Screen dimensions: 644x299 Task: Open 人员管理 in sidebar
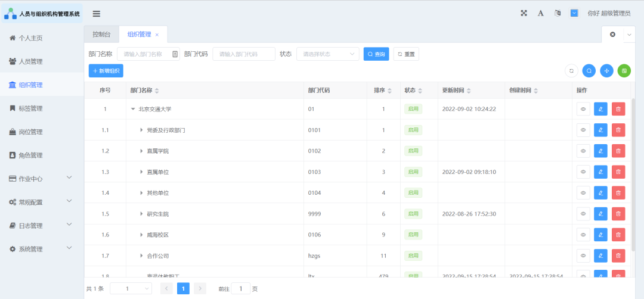tap(41, 61)
